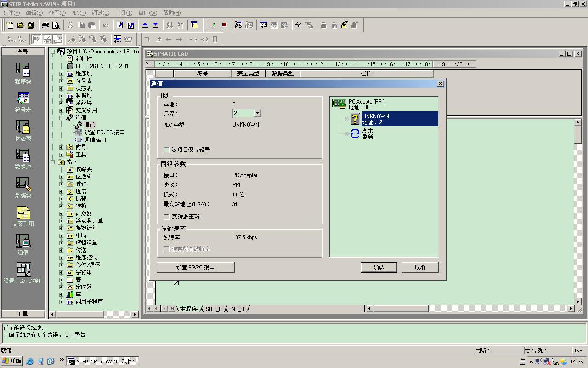Viewport: 588px width, 368px height.
Task: Expand the 定时器 instruction folder
Action: 62,287
